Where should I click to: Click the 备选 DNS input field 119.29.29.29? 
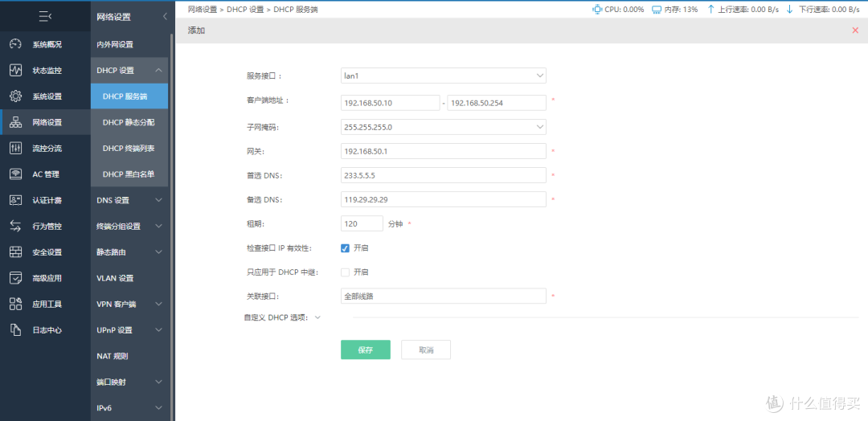(x=444, y=199)
